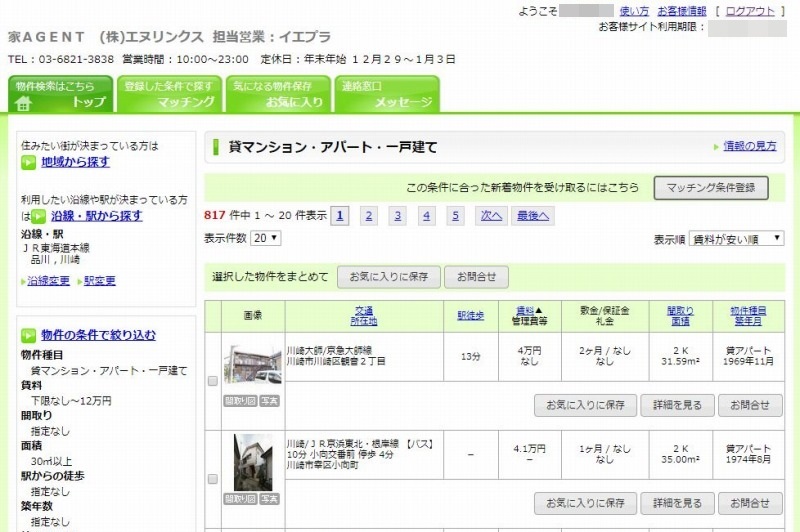The width and height of the screenshot is (800, 532).
Task: Click the 駅変更 link
Action: click(99, 281)
